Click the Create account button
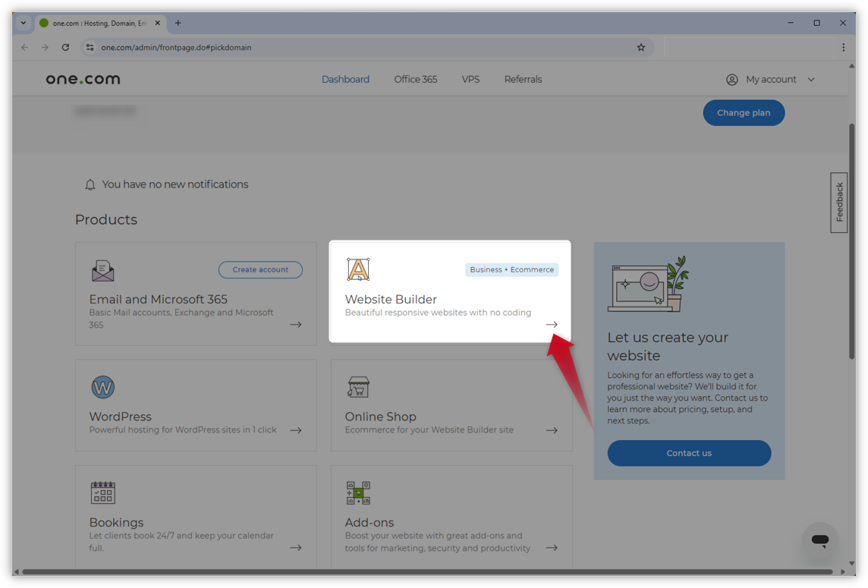Image resolution: width=868 pixels, height=588 pixels. point(260,269)
